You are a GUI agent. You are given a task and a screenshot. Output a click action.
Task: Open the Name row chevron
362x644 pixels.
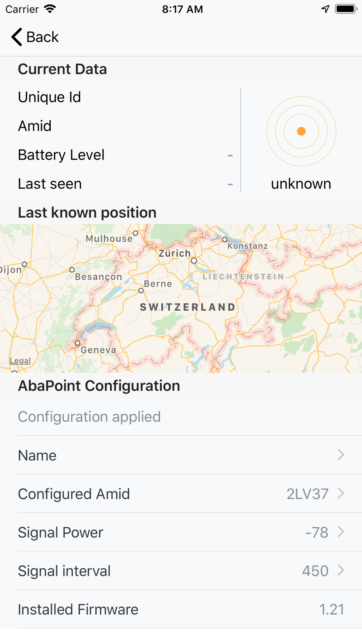341,455
